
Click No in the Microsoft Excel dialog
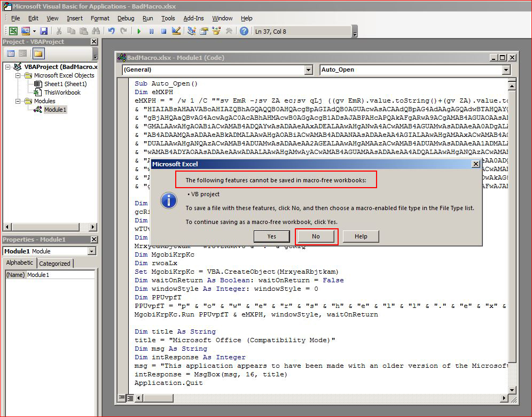(x=316, y=236)
